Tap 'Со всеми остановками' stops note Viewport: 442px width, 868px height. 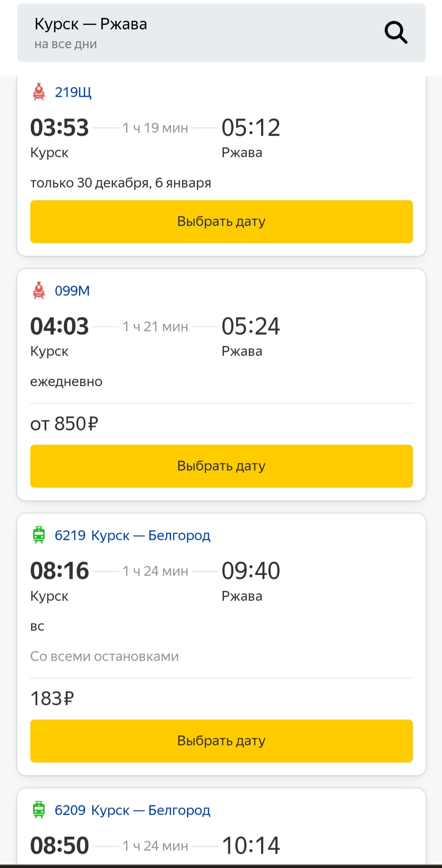tap(105, 656)
